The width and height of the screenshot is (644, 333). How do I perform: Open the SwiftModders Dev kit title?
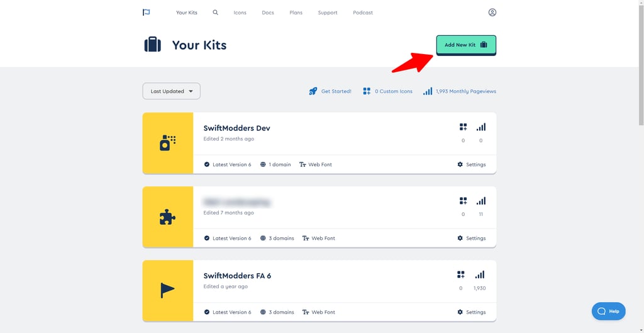tap(237, 128)
